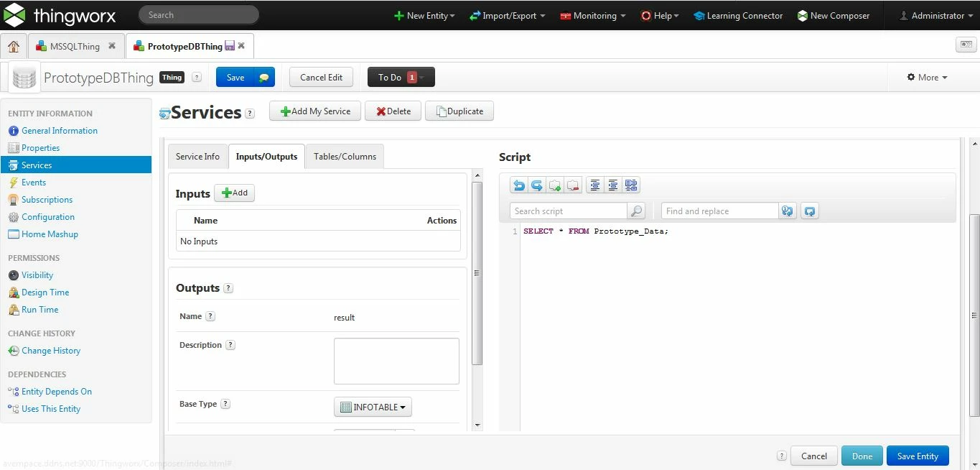Remove comment icon in script toolbar

pyautogui.click(x=572, y=185)
